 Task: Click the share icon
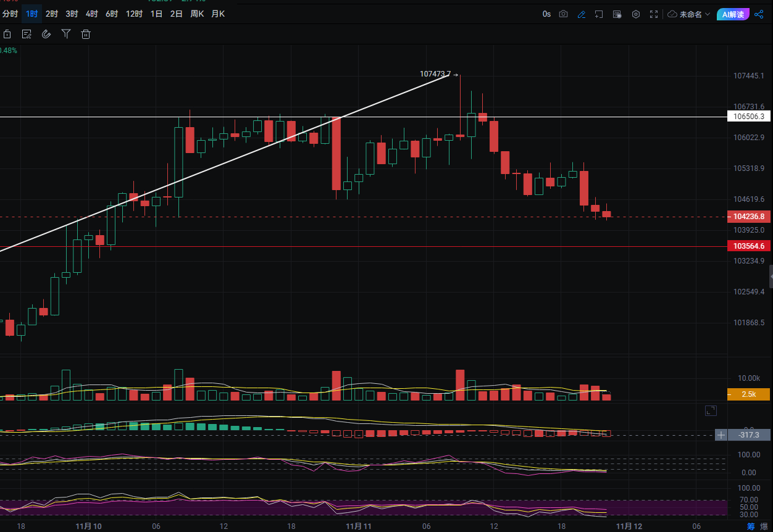coord(759,14)
